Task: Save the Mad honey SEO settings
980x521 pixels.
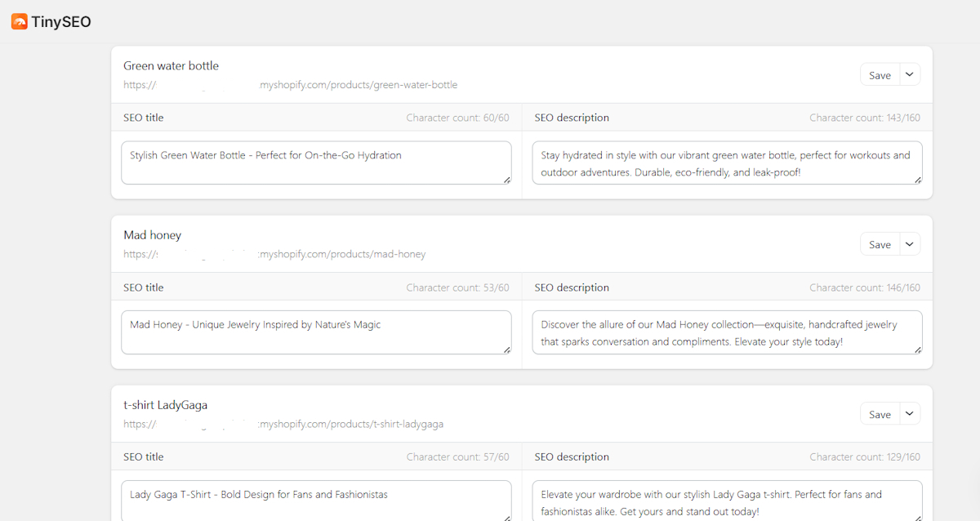Action: [x=880, y=244]
